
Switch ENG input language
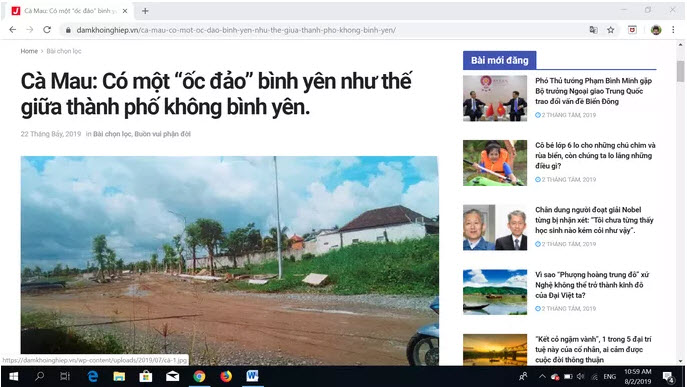click(x=609, y=376)
